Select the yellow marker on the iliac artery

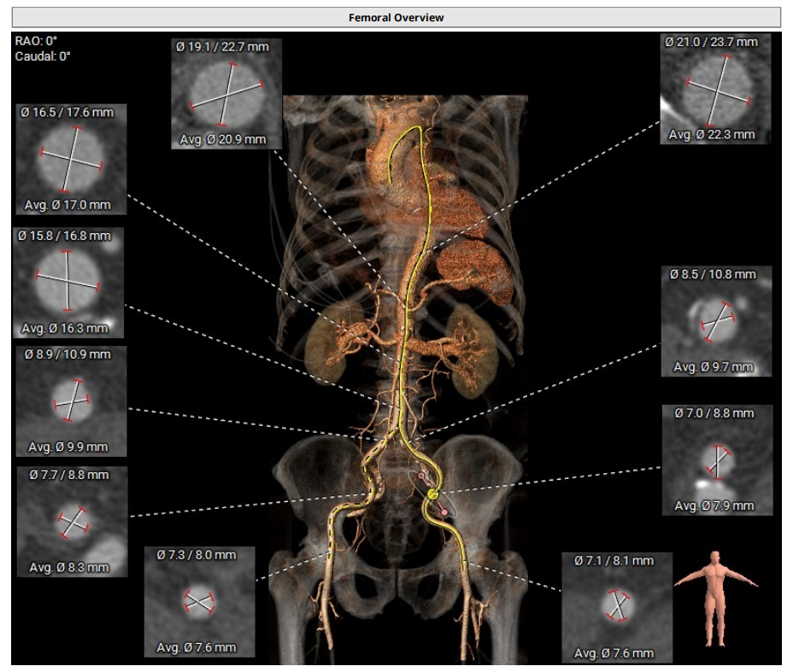(433, 494)
